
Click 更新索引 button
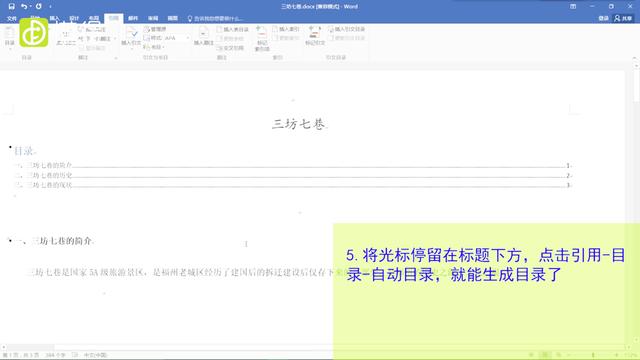tap(286, 38)
